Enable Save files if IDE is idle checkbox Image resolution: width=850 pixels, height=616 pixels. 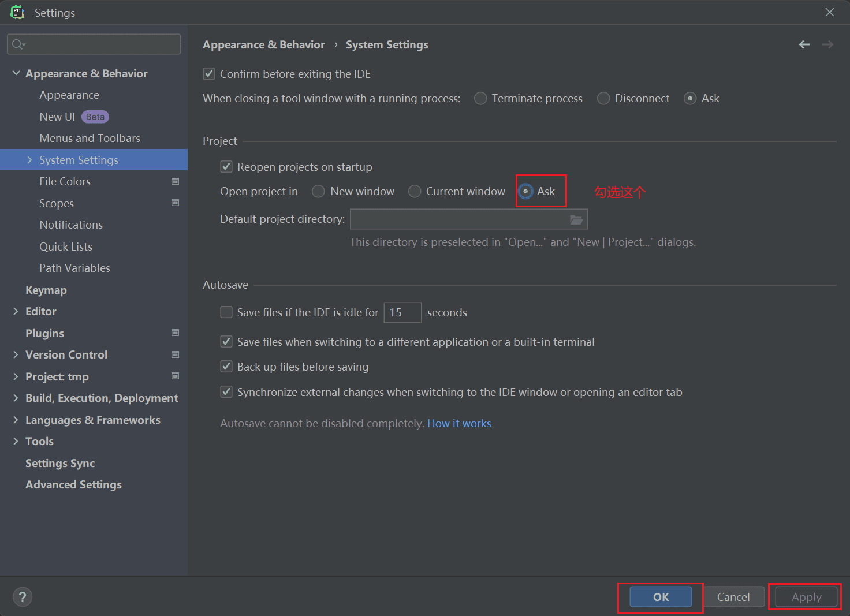[x=226, y=312]
